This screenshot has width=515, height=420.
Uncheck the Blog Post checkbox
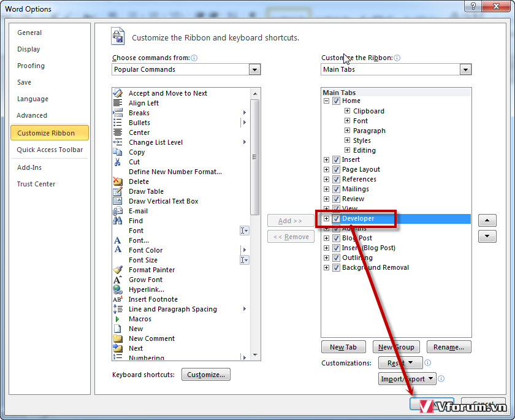[x=336, y=238]
